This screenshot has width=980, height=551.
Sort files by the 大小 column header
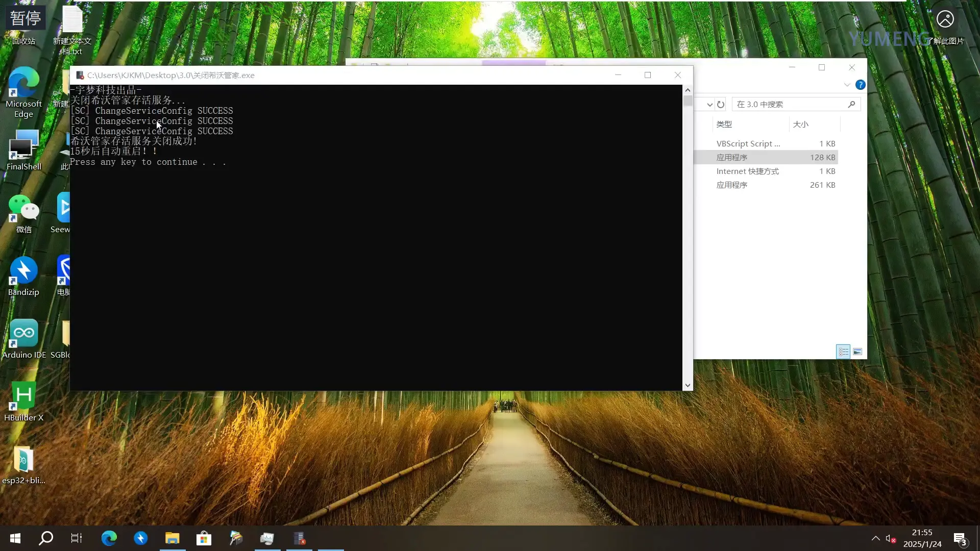(x=800, y=124)
